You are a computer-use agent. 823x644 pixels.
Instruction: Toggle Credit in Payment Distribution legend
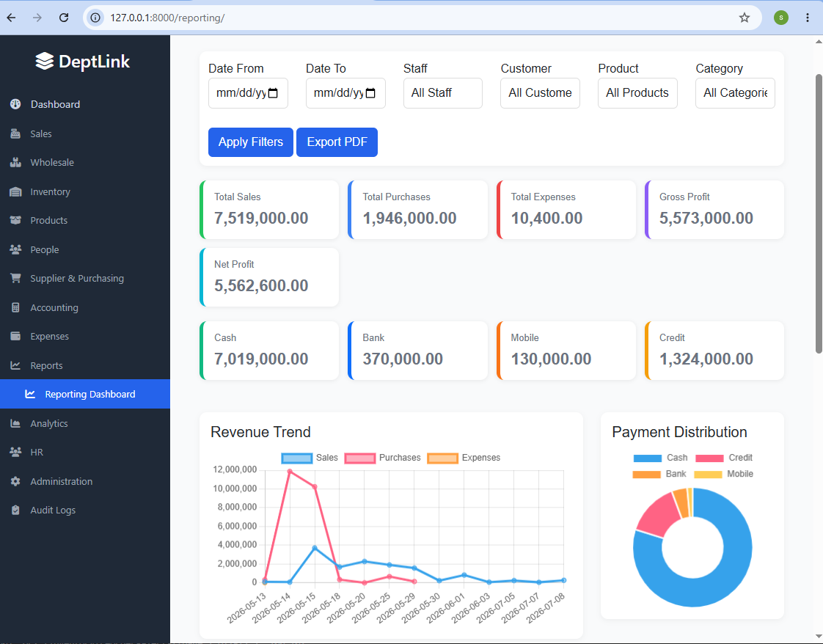pyautogui.click(x=724, y=458)
